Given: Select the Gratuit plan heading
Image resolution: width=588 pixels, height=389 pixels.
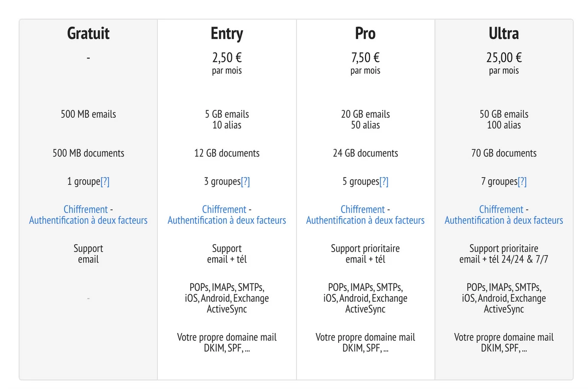Looking at the screenshot, I should click(x=88, y=33).
